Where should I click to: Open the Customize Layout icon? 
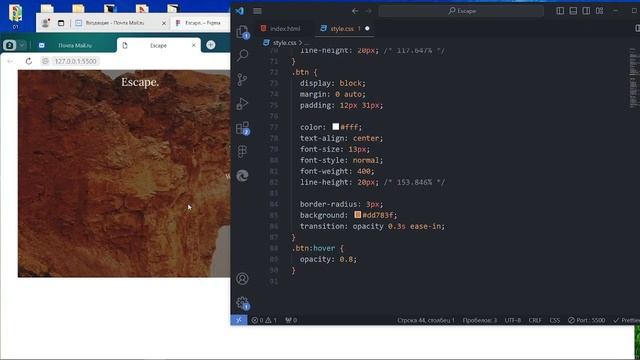pyautogui.click(x=599, y=11)
